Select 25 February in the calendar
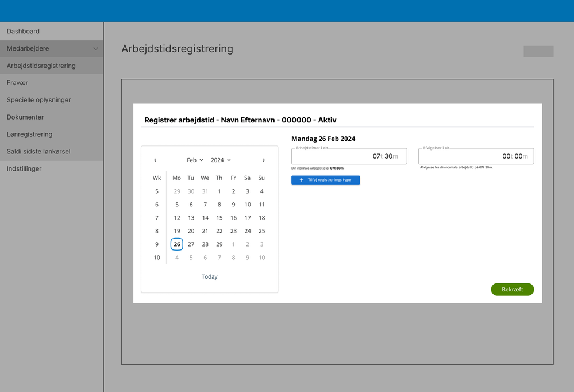Viewport: 574px width, 392px height. pos(262,231)
